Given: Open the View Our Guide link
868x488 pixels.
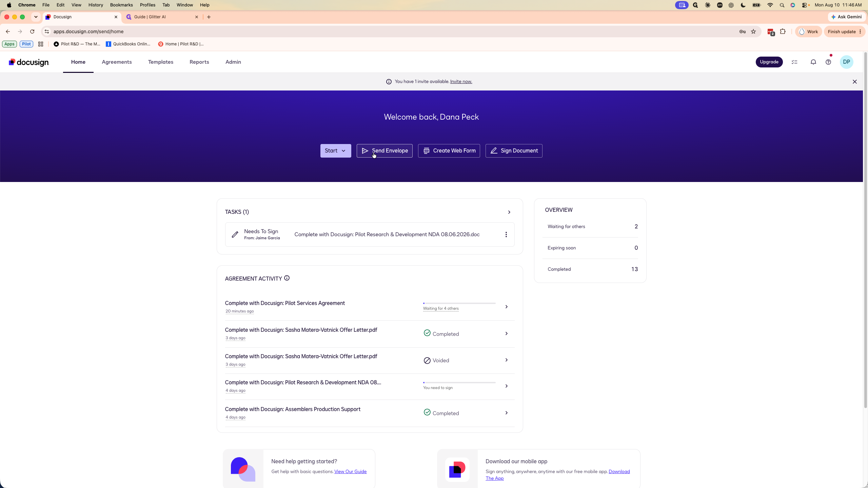Looking at the screenshot, I should click(x=350, y=472).
